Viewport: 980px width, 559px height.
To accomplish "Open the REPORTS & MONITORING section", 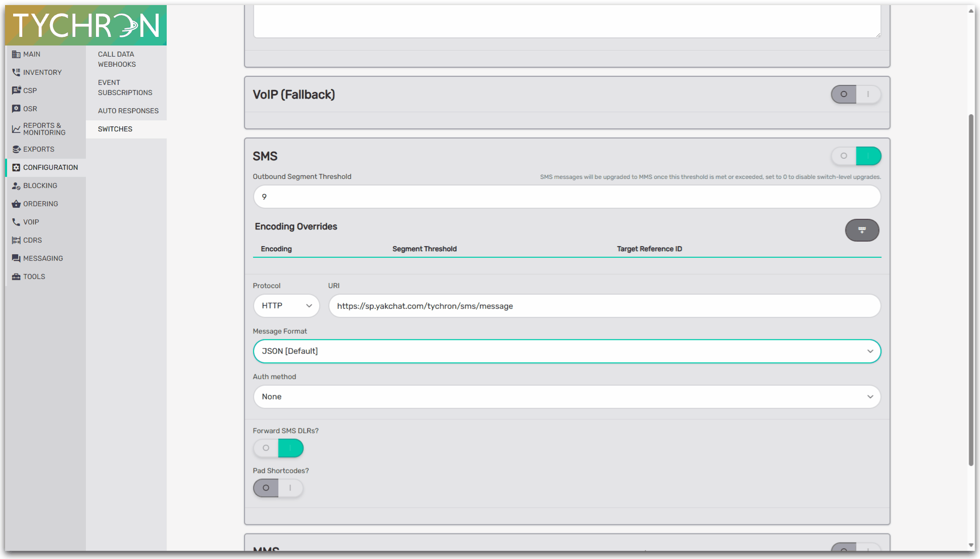I will coord(45,129).
